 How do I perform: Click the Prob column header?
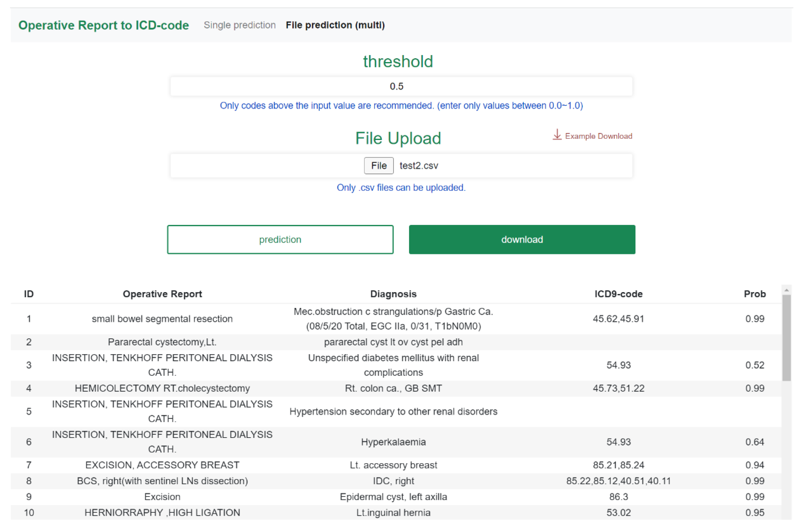(x=754, y=294)
